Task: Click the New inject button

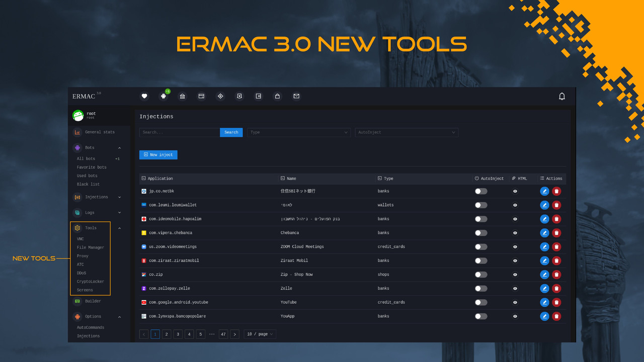Action: pos(158,155)
